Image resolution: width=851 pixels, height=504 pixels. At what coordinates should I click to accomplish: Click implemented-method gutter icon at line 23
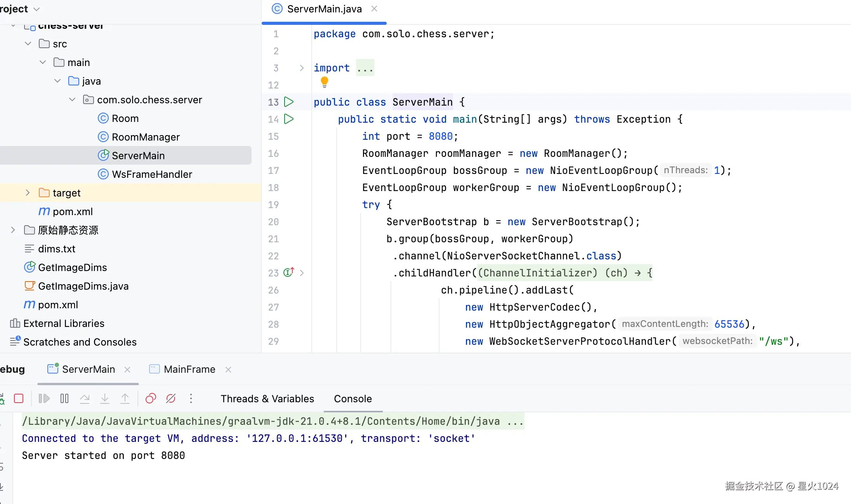coord(288,273)
